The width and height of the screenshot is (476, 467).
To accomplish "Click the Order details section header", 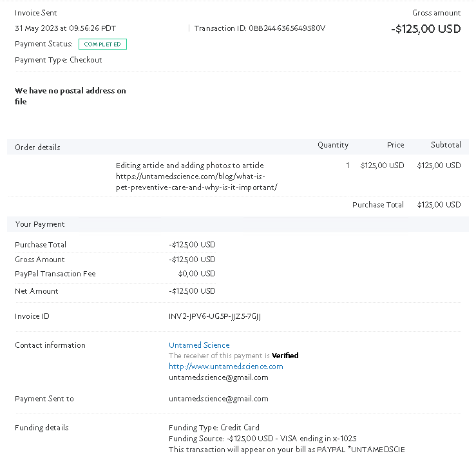I will pyautogui.click(x=37, y=148).
